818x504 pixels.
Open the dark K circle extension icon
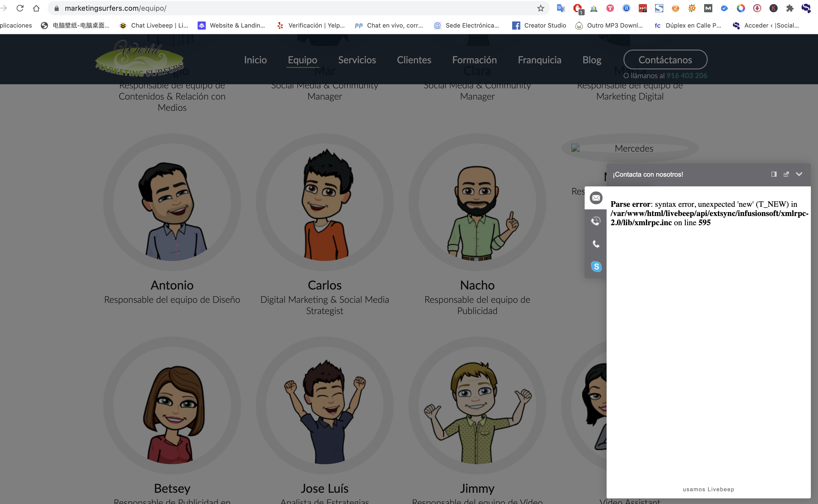pyautogui.click(x=773, y=8)
